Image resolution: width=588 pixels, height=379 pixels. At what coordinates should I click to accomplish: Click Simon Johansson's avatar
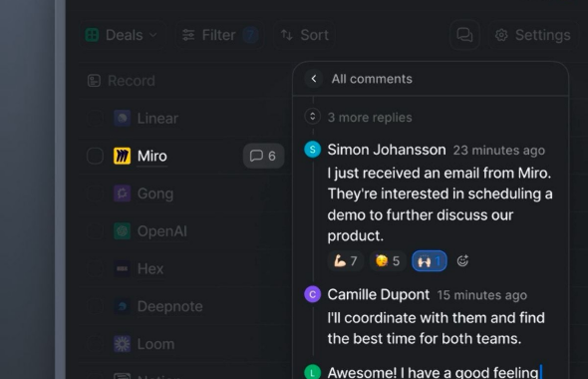312,150
